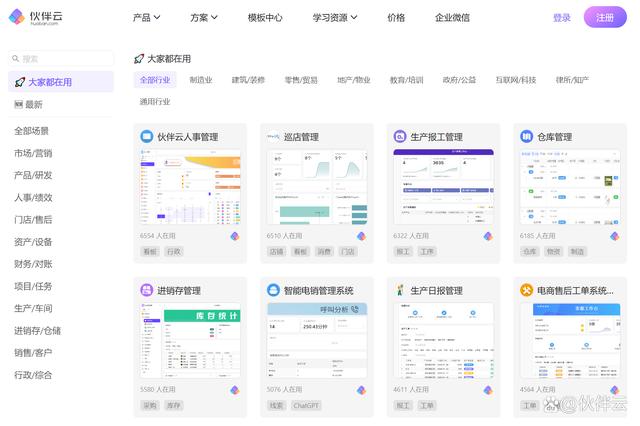Select the 律所/知产 industry tab
640x426 pixels.
(x=572, y=80)
